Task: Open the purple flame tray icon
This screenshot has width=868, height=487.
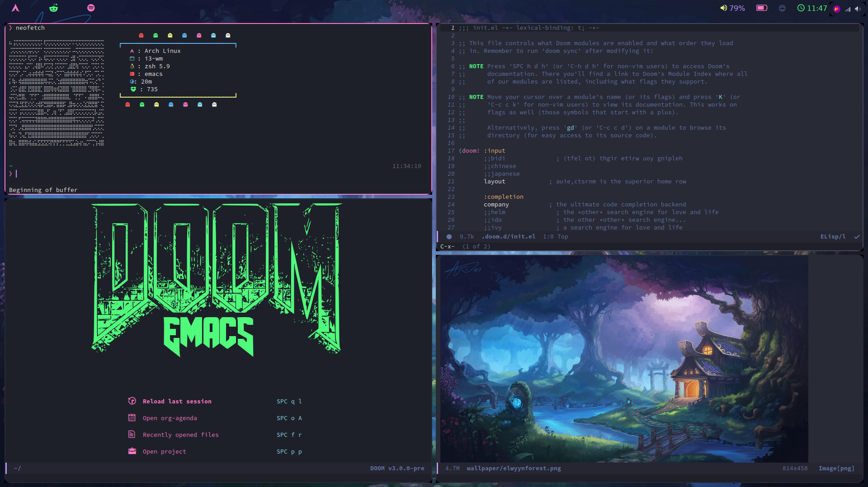Action: [x=837, y=9]
